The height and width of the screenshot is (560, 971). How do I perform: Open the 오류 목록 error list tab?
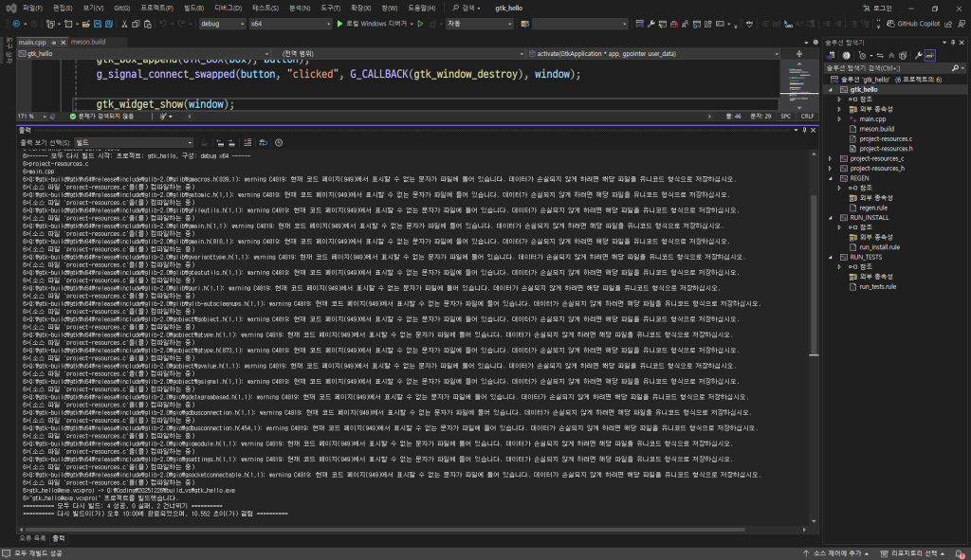pyautogui.click(x=33, y=537)
